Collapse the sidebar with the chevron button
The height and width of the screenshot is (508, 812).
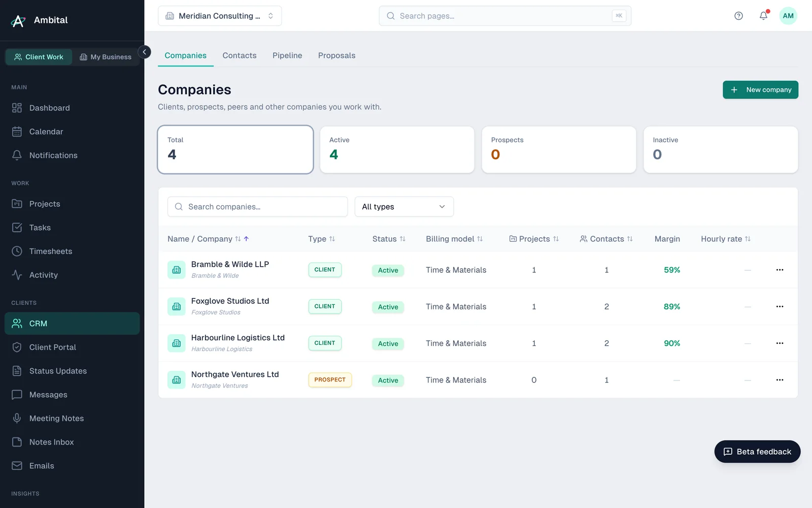(144, 52)
